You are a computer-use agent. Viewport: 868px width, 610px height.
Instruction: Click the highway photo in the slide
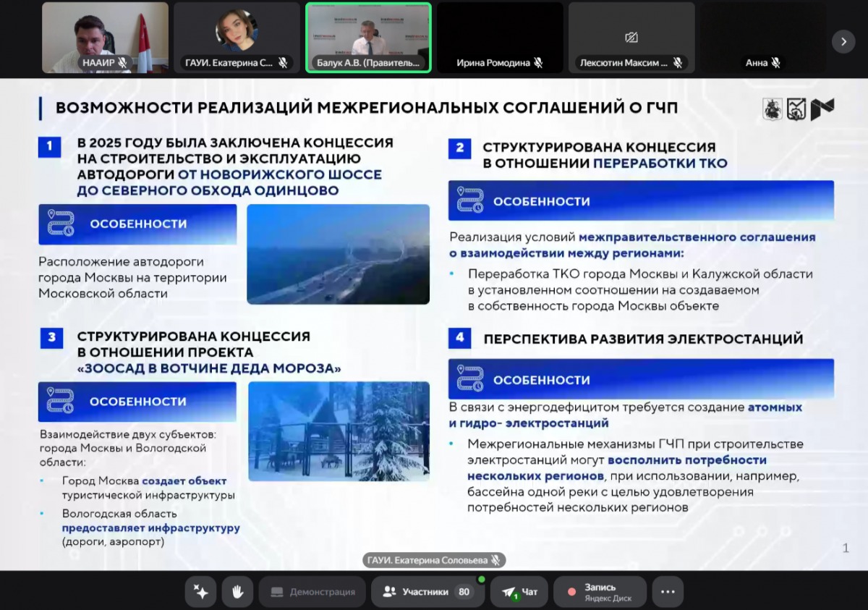tap(338, 254)
